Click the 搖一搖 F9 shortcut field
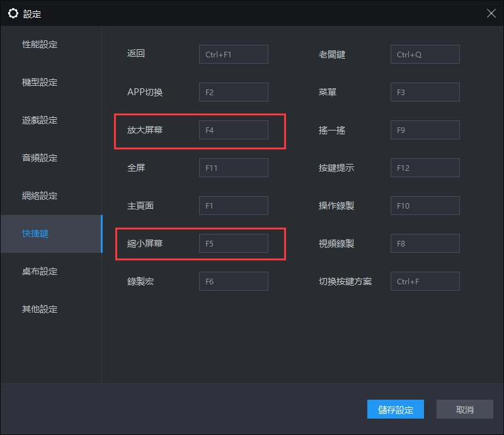 [x=425, y=129]
